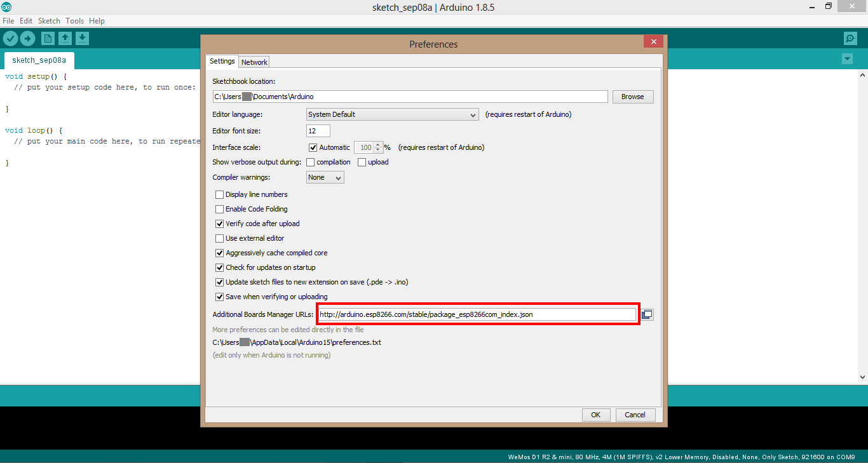
Task: Enable Code Folding checkbox
Action: pyautogui.click(x=219, y=209)
